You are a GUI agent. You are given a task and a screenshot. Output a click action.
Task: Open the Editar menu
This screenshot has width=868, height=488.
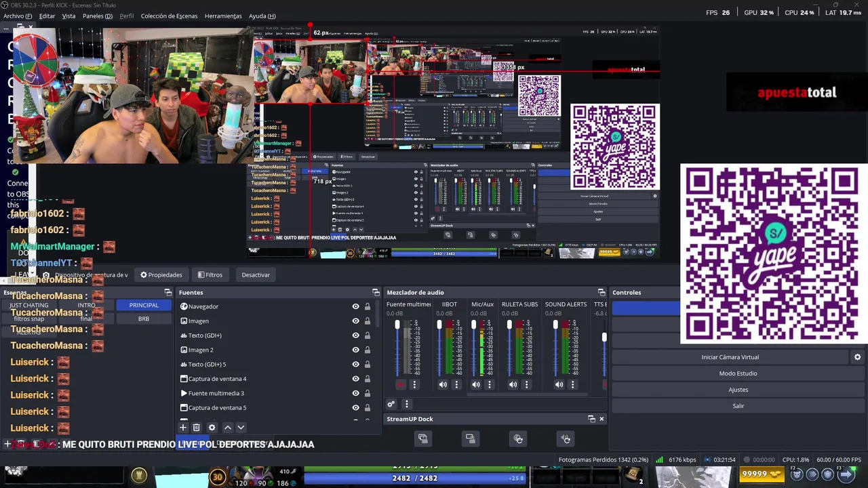(x=47, y=16)
